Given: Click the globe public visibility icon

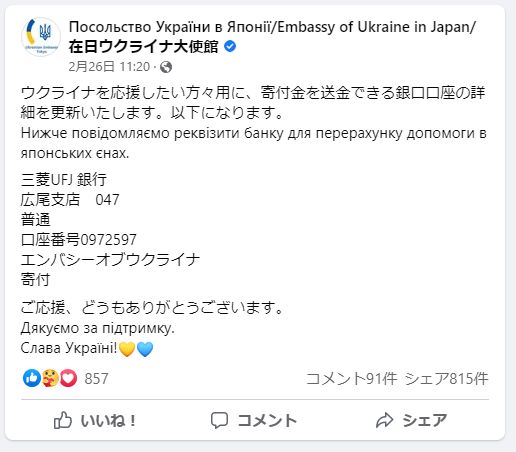Looking at the screenshot, I should tap(166, 67).
